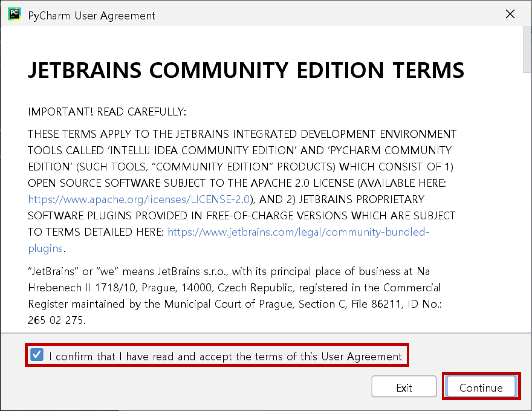Click the vertical scrollbar thumb

(527, 49)
